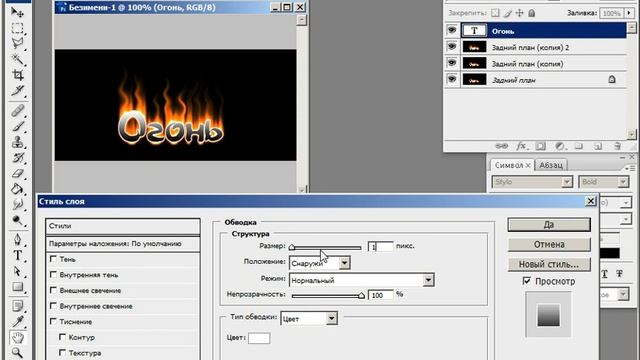Create new adjustment layer icon
The width and height of the screenshot is (640, 360).
tap(560, 146)
